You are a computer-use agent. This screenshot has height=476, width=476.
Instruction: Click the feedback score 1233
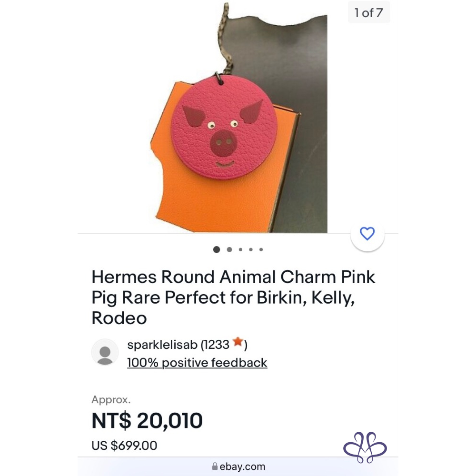[x=217, y=344]
